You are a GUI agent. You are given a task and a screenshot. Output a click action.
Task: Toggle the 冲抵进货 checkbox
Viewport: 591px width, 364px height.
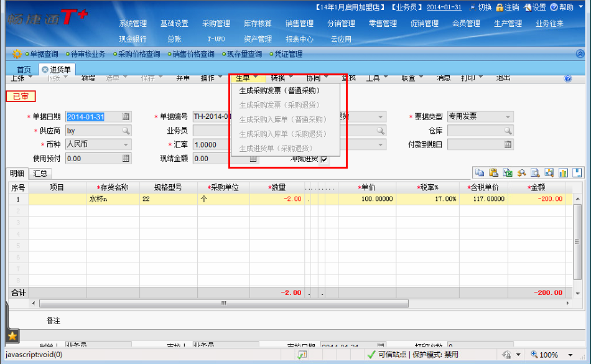[x=324, y=159]
